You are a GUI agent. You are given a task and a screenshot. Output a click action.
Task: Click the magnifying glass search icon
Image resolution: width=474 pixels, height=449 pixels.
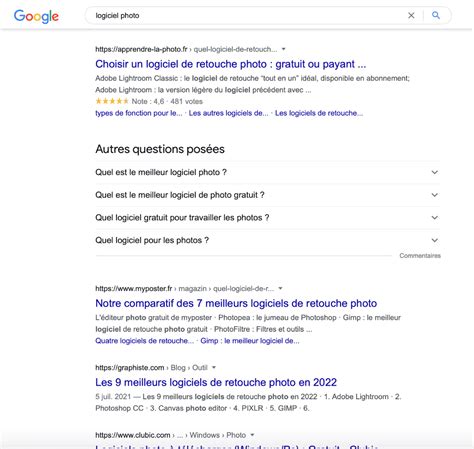tap(436, 15)
